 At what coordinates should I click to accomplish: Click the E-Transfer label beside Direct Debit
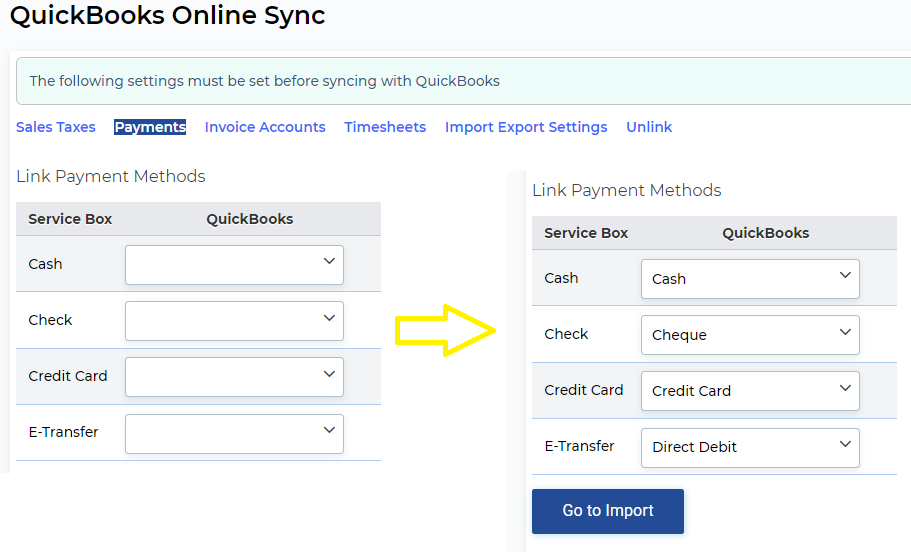pyautogui.click(x=579, y=446)
